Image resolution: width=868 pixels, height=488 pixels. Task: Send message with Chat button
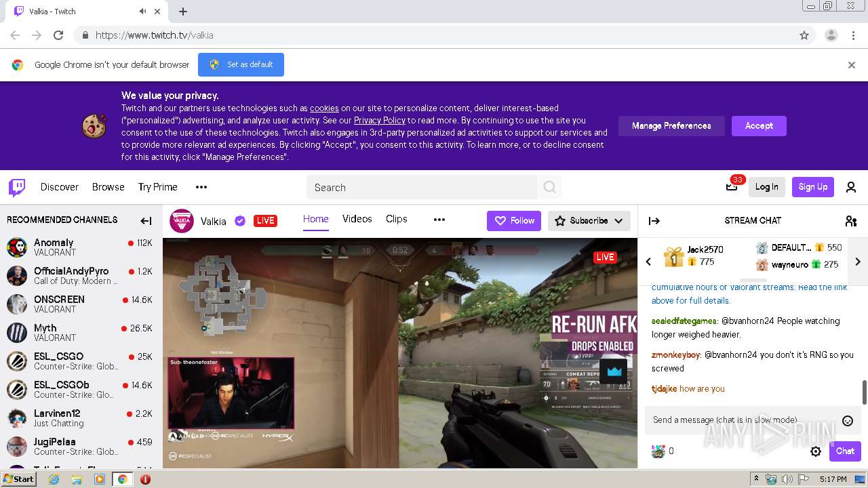tap(845, 451)
